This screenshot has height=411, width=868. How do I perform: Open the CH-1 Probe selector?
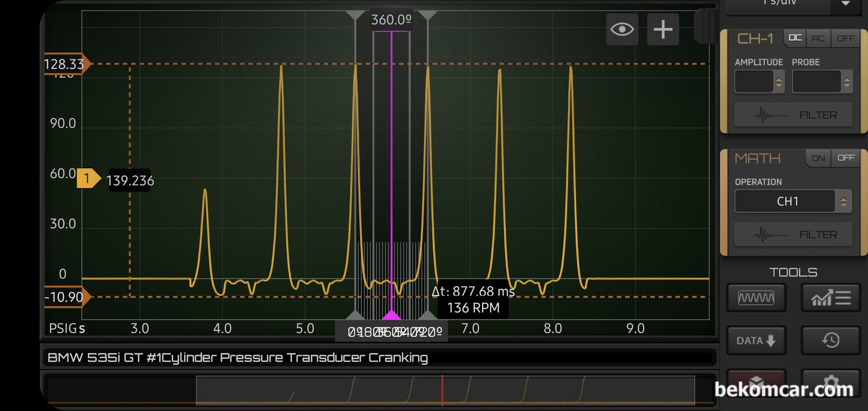coord(821,82)
